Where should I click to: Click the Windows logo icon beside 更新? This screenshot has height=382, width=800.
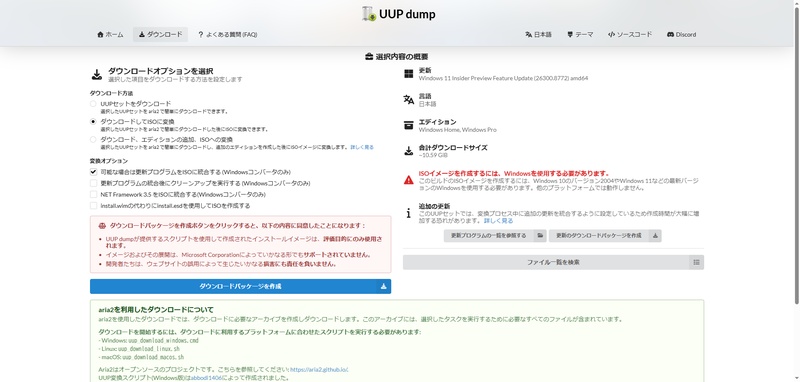(x=408, y=74)
